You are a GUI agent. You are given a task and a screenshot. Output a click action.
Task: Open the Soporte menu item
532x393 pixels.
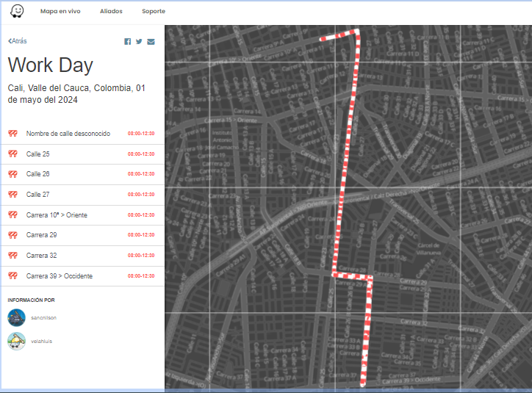(x=154, y=11)
